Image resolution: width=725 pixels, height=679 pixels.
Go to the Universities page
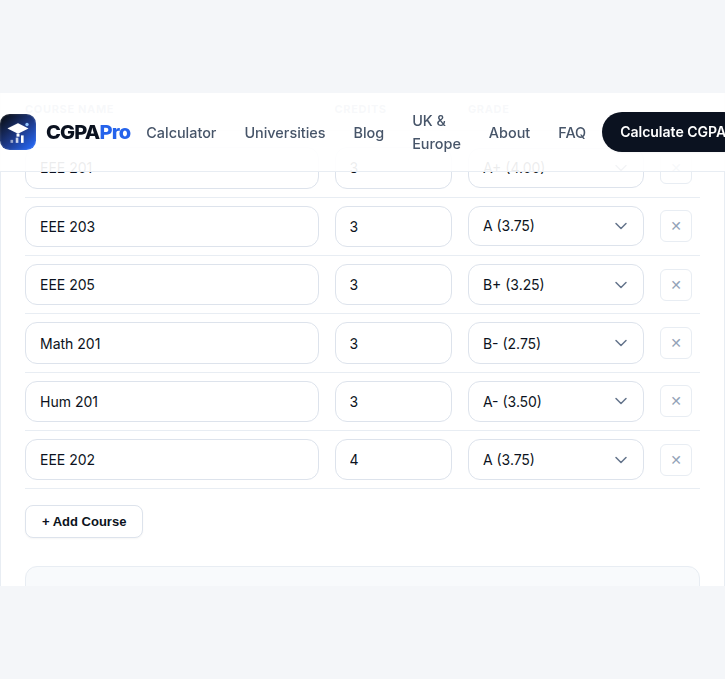tap(285, 133)
